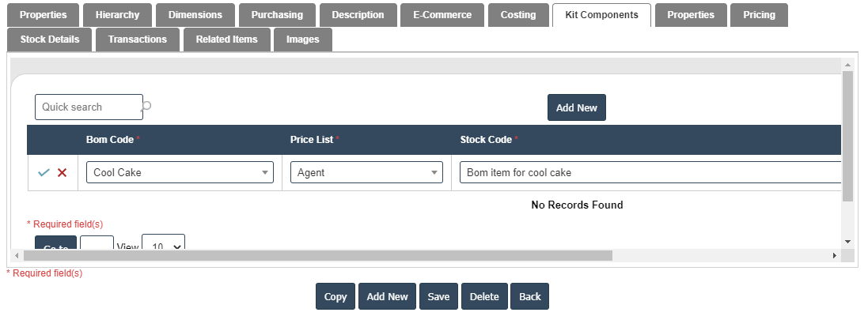Select the Related Items tab
The width and height of the screenshot is (868, 316).
tap(226, 39)
